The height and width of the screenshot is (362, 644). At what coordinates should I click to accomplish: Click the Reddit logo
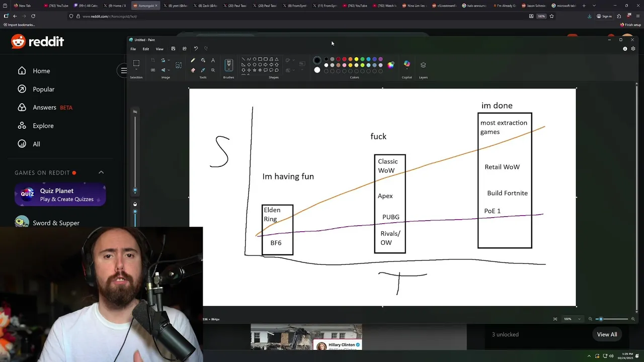(38, 42)
